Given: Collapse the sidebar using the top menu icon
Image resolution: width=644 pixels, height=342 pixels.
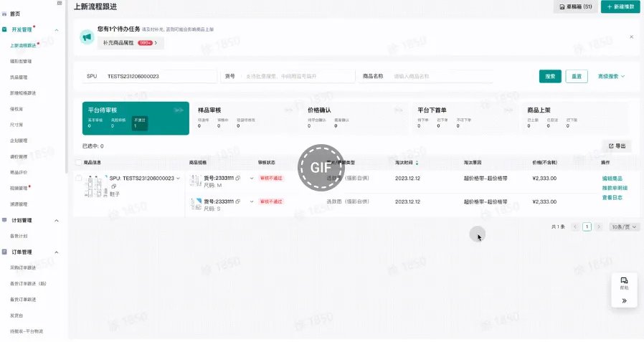Looking at the screenshot, I should tap(60, 3).
